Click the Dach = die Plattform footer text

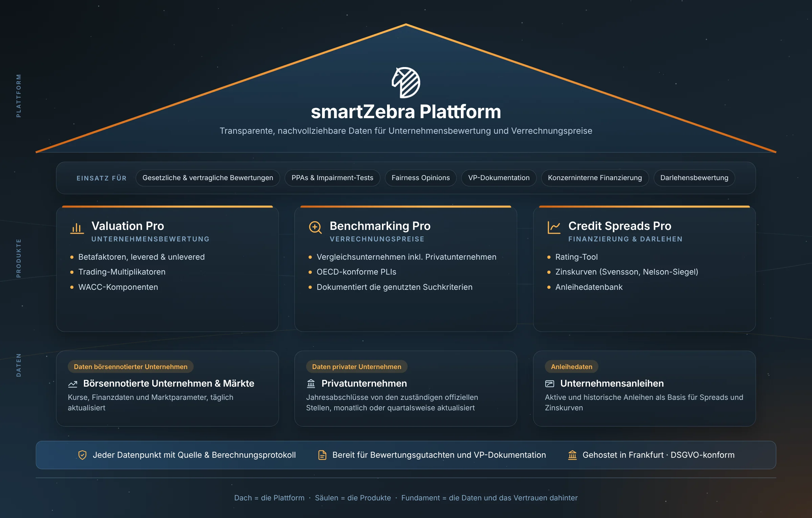[x=269, y=498]
